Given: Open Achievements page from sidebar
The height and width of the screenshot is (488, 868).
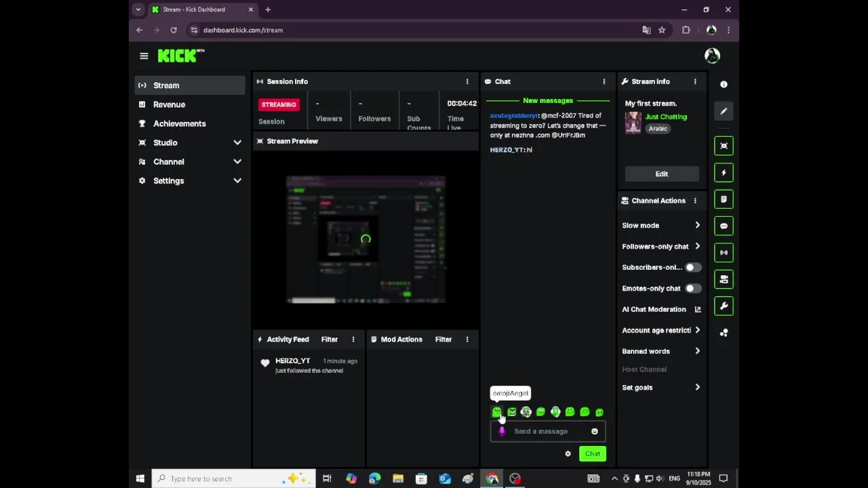Looking at the screenshot, I should 190,124.
